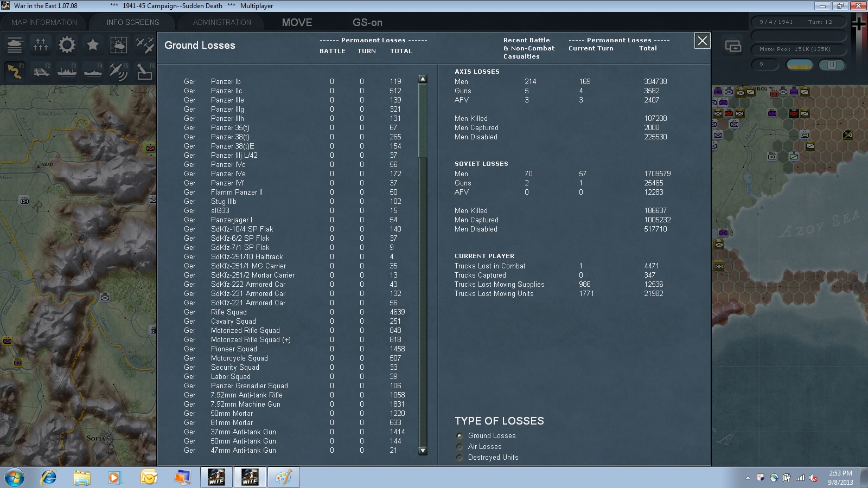Select the F3 naval transport mode
Screen dimensions: 868x488
pos(67,72)
